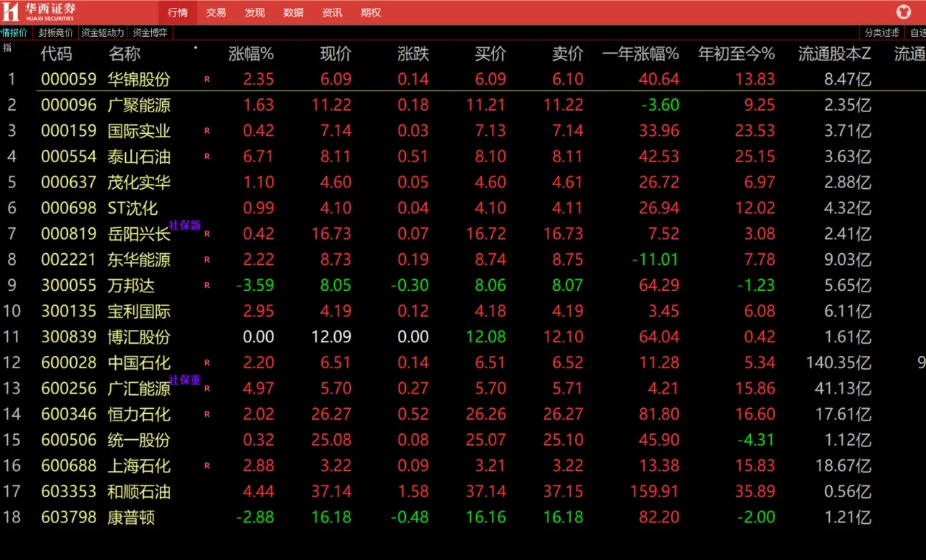The width and height of the screenshot is (926, 560).
Task: Select stock row 茂化实华
Action: [463, 182]
